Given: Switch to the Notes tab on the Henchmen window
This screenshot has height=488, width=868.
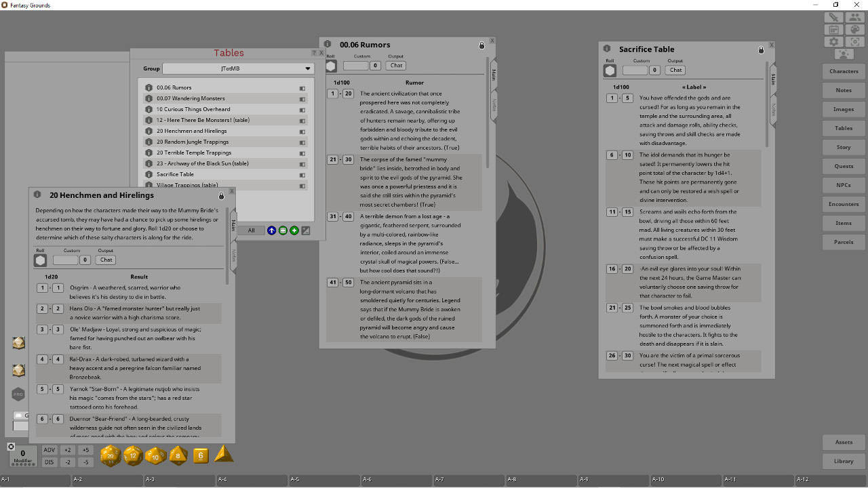Looking at the screenshot, I should (x=233, y=255).
